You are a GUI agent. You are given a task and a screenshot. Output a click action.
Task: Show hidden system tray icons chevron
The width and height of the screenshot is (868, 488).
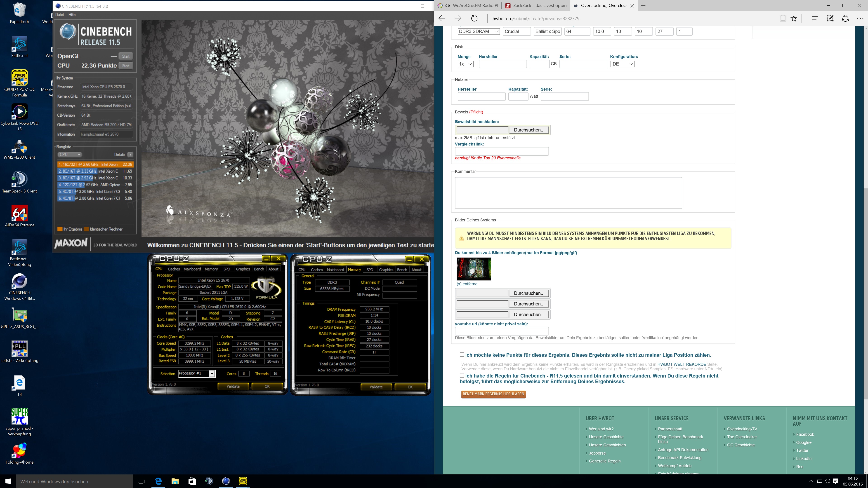811,482
